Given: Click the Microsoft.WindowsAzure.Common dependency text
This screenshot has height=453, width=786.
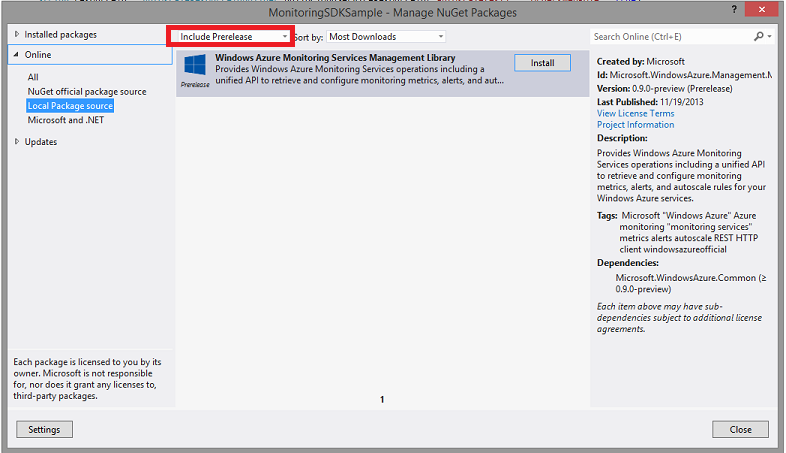Looking at the screenshot, I should tap(691, 283).
